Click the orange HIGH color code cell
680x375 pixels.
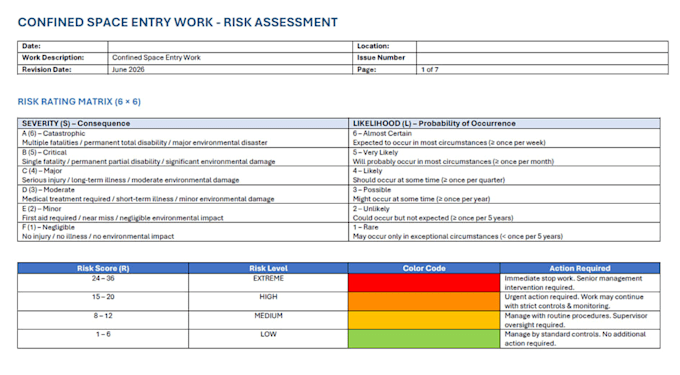tap(424, 301)
